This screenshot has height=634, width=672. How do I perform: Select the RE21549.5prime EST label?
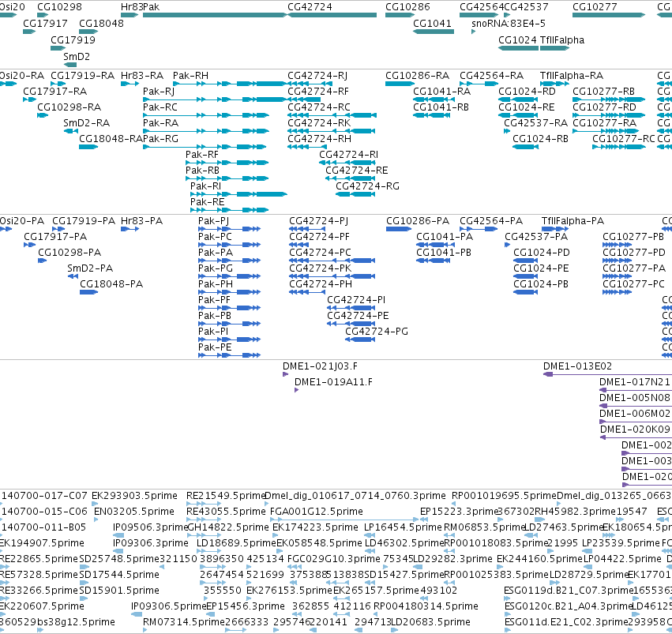pyautogui.click(x=226, y=496)
